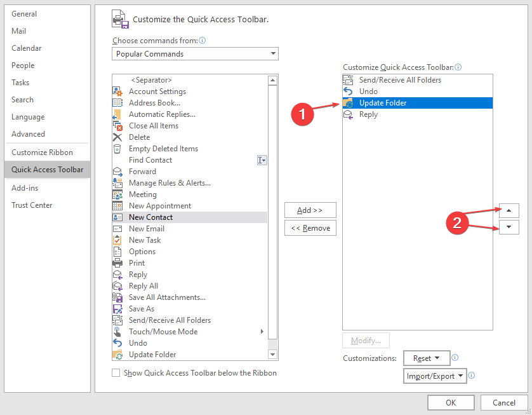
Task: Select the Save All Attachments icon
Action: point(117,297)
